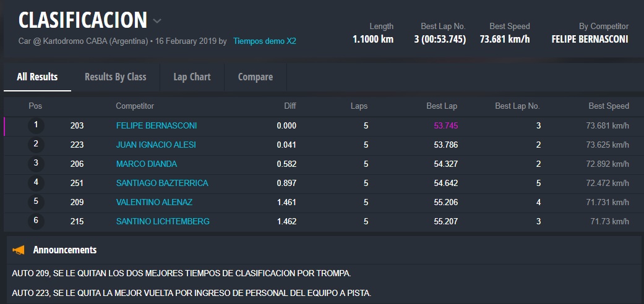Click SANTINO LICHTEMBERG competitor name
Viewport: 644px width, 304px height.
[x=163, y=221]
